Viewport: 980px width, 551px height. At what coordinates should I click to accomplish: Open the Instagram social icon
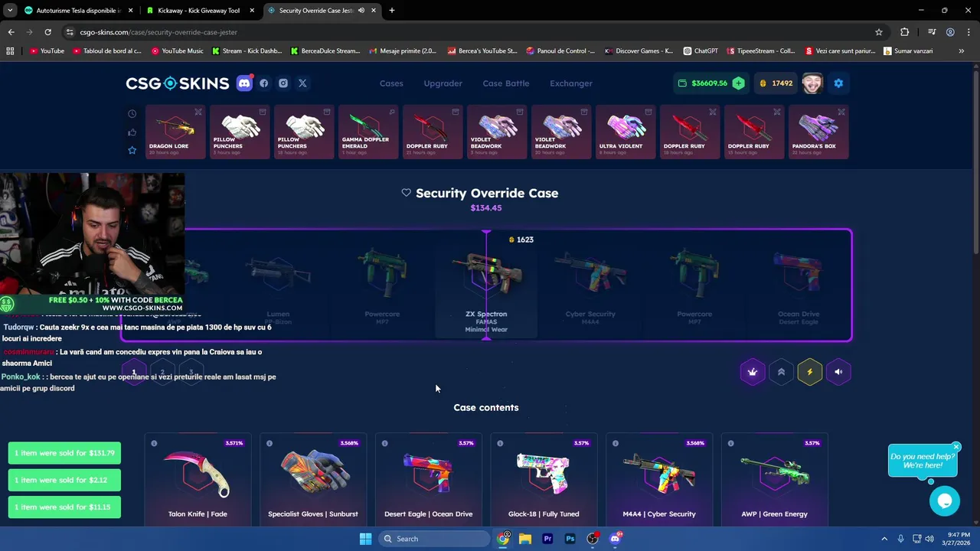[283, 83]
